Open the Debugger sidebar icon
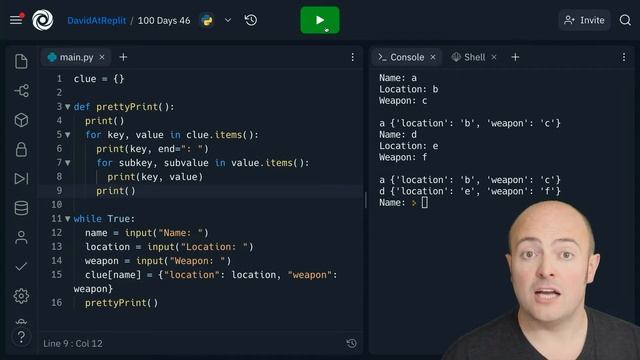This screenshot has height=360, width=640. click(x=21, y=178)
